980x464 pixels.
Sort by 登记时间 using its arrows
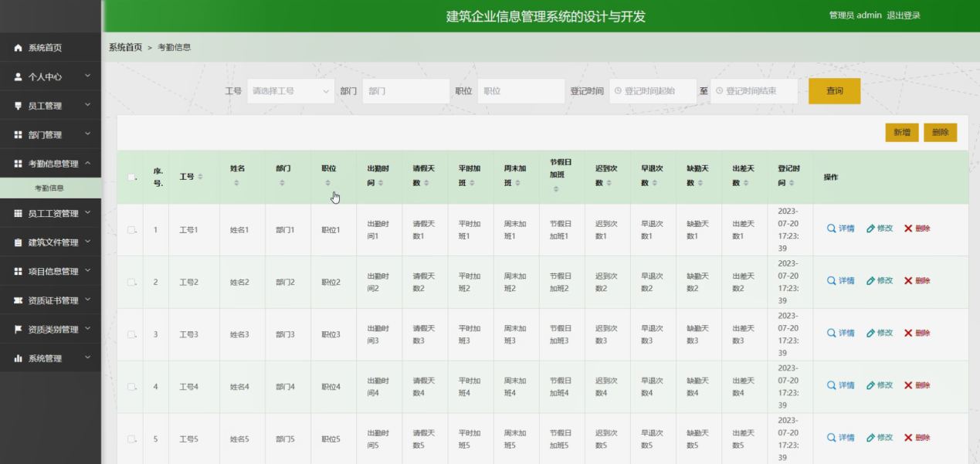click(792, 183)
